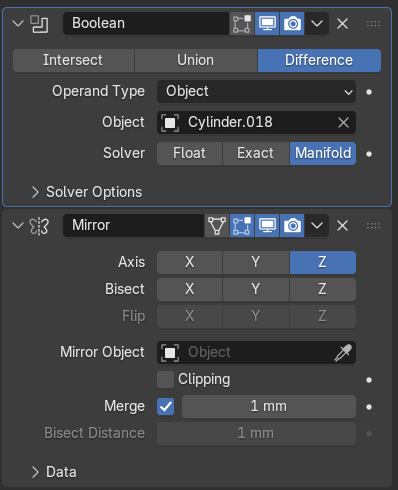The width and height of the screenshot is (398, 490).
Task: Enable Bisect on Z axis
Action: 323,289
